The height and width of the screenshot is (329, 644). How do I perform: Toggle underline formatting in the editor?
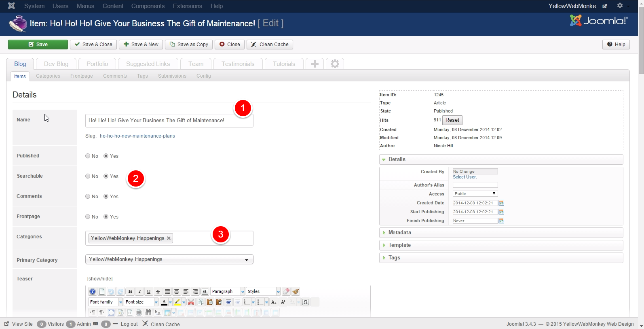[x=149, y=291]
